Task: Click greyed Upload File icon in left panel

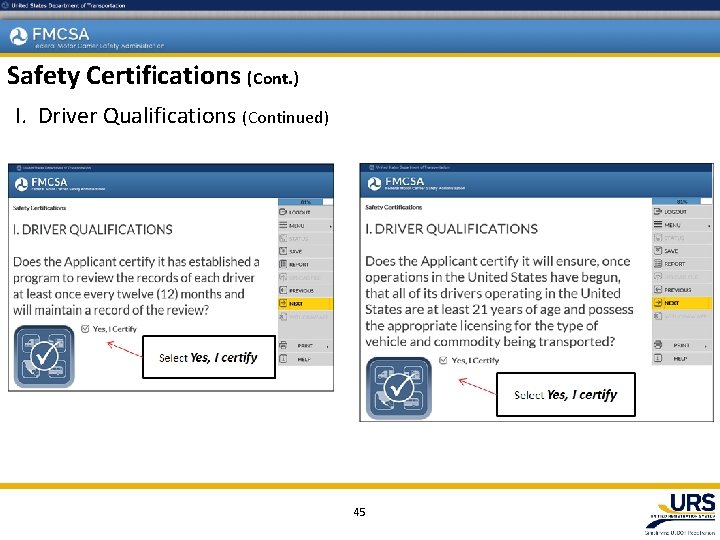Action: [283, 277]
